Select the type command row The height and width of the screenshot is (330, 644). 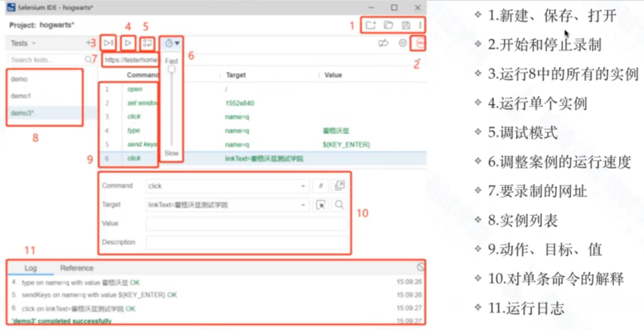click(263, 130)
